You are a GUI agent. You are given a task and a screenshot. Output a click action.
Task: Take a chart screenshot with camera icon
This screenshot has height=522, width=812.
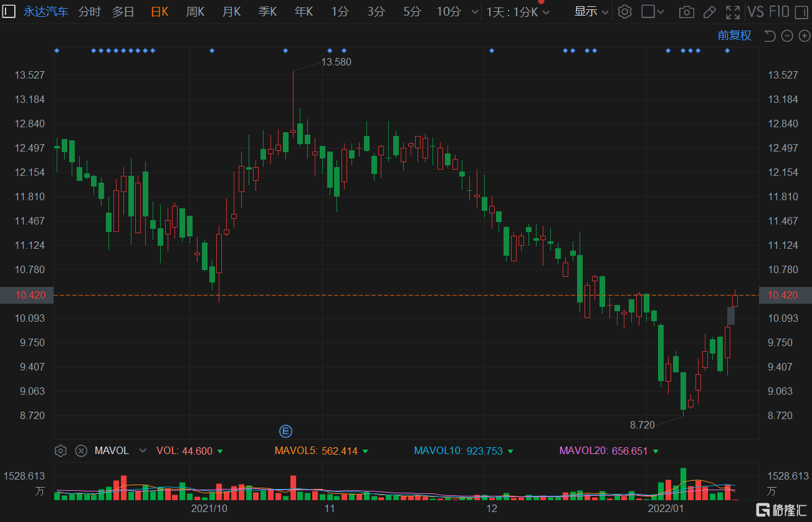687,11
